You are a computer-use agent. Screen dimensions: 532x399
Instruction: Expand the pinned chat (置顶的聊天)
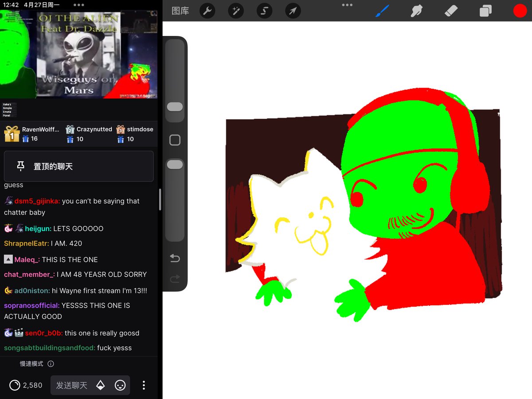point(79,166)
